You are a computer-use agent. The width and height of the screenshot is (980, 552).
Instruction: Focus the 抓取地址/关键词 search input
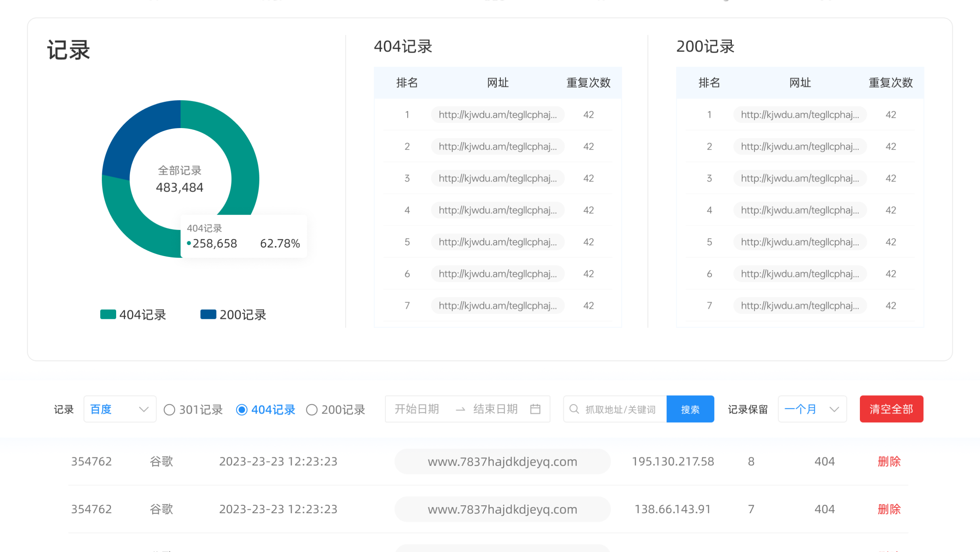[x=620, y=409]
